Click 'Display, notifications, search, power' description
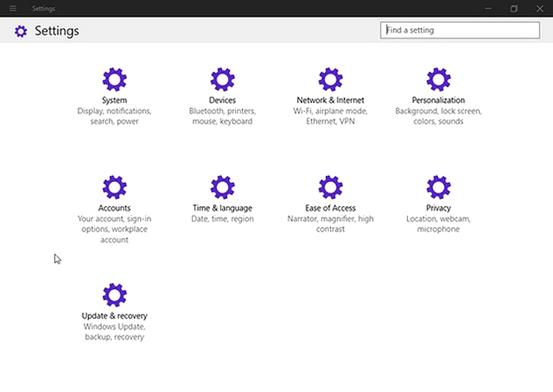Screen dimensions: 553x392 coord(114,116)
